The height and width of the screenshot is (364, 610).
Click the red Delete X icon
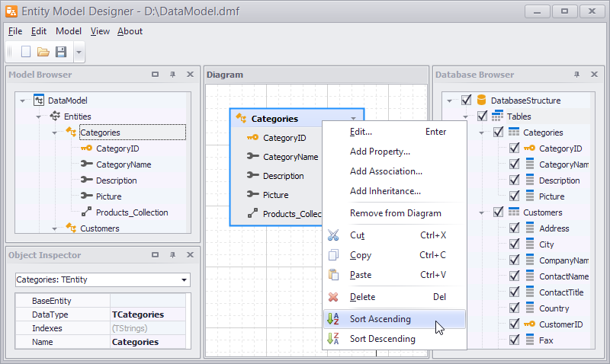point(333,297)
